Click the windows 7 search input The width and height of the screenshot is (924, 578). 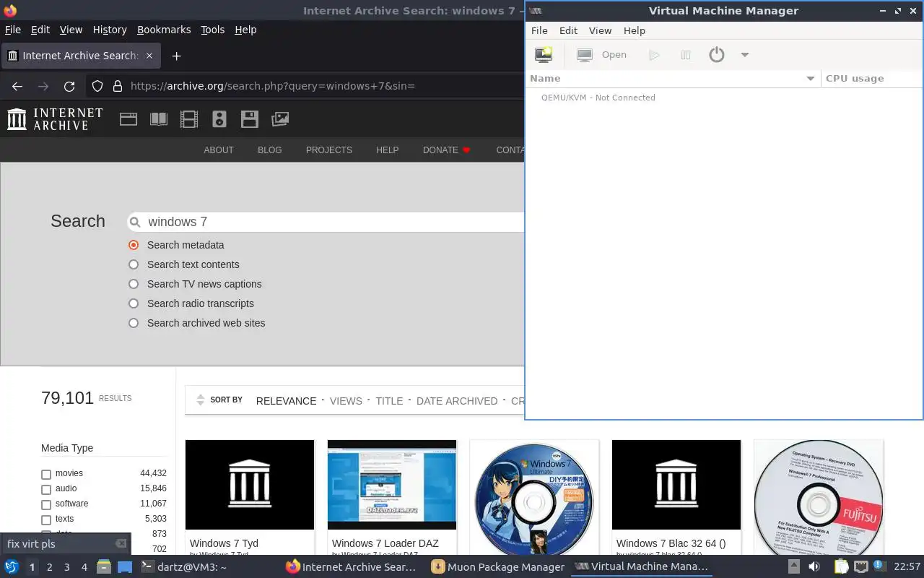325,222
